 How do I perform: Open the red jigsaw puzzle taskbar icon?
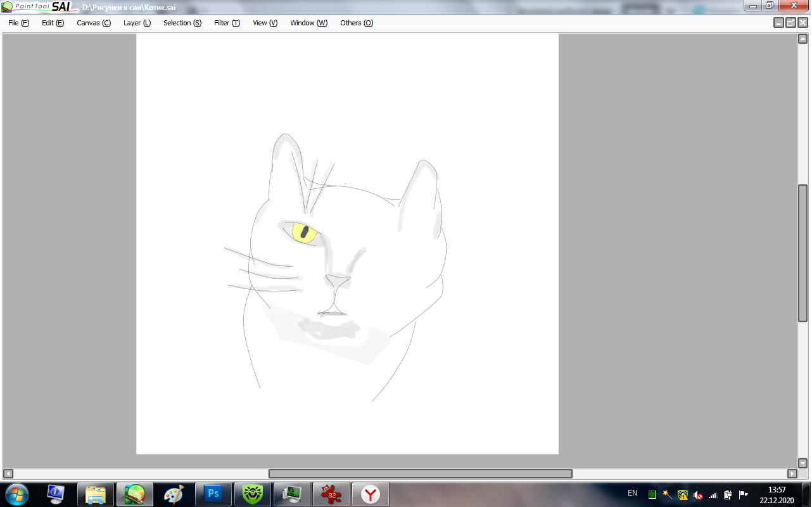coord(331,494)
